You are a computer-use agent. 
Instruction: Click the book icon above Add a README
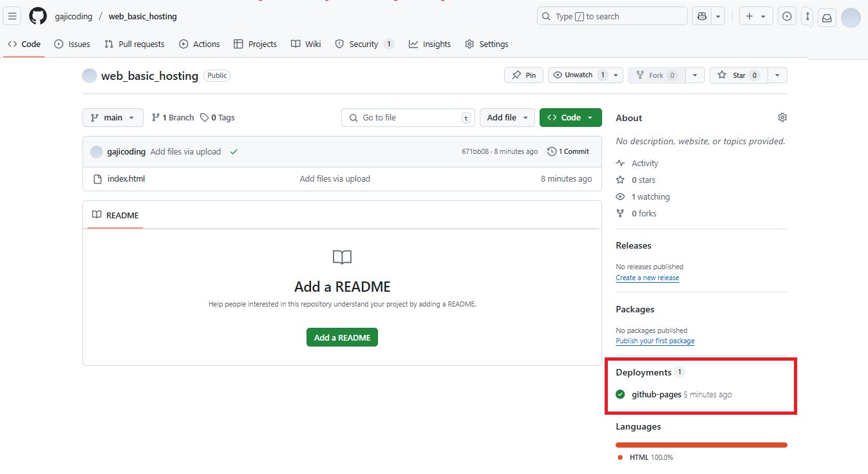342,258
